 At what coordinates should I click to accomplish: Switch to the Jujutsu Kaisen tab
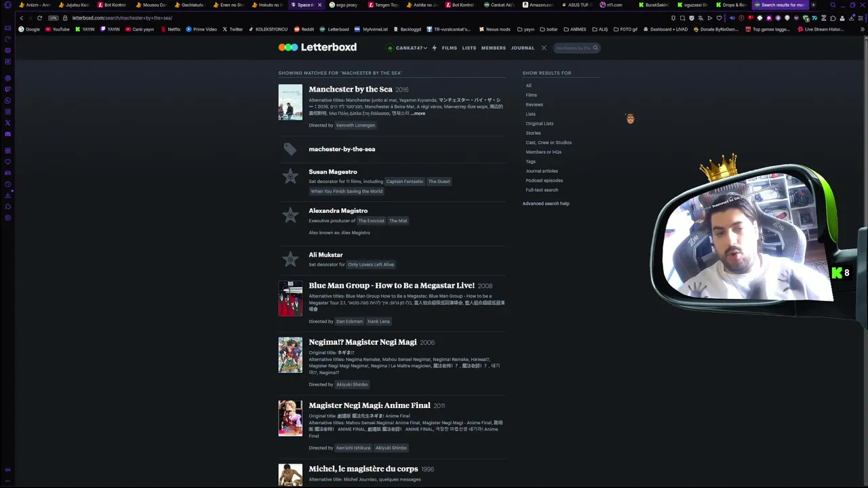pos(74,5)
